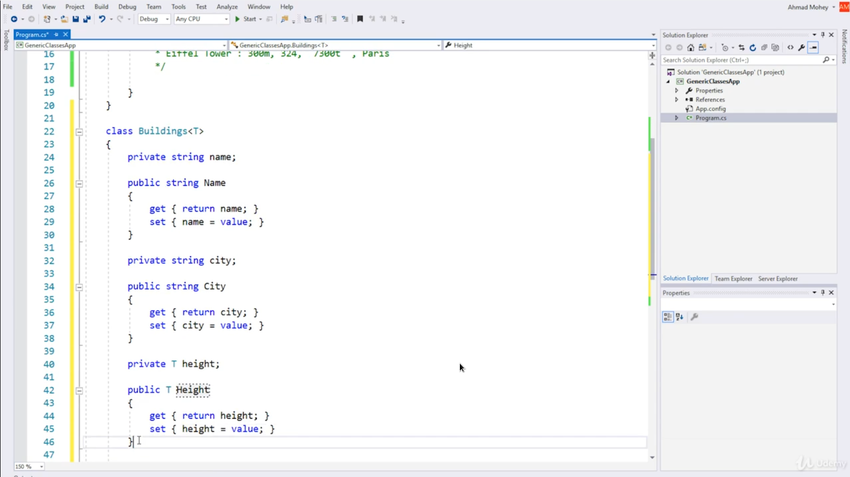
Task: Open the GenericClassesApp project navigation dropdown
Action: click(x=121, y=46)
